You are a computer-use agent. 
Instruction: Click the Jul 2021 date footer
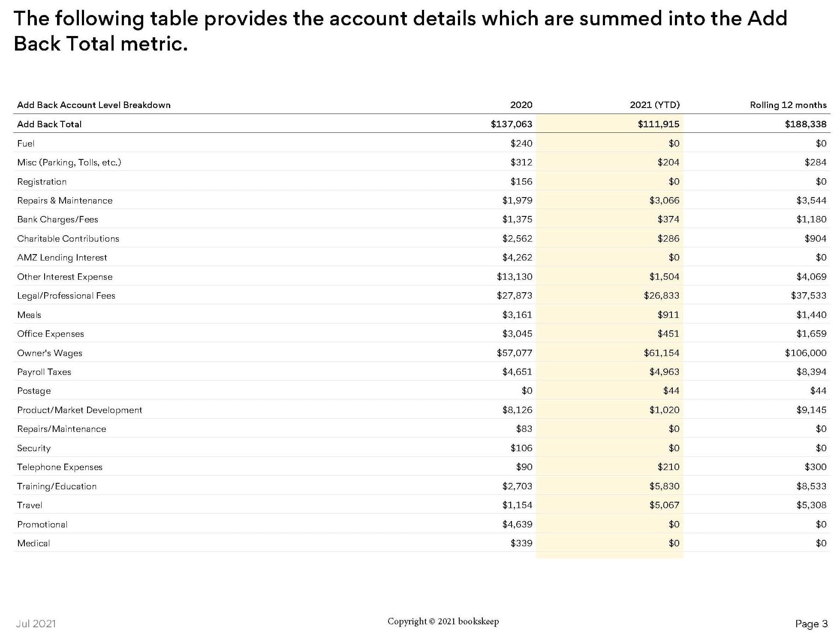36,624
